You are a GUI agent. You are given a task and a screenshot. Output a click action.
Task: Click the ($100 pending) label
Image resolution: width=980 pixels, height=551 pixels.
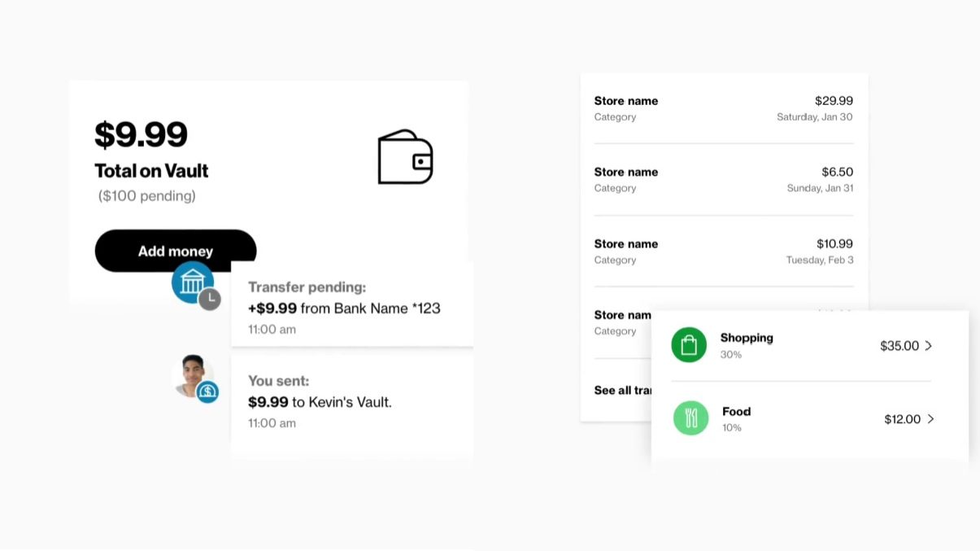(146, 195)
